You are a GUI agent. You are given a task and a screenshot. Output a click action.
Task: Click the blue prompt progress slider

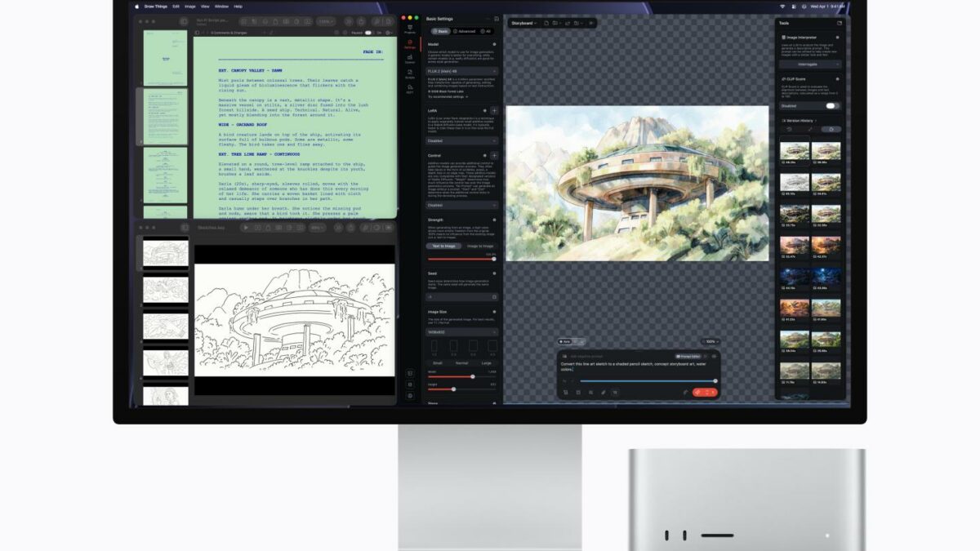pyautogui.click(x=648, y=380)
